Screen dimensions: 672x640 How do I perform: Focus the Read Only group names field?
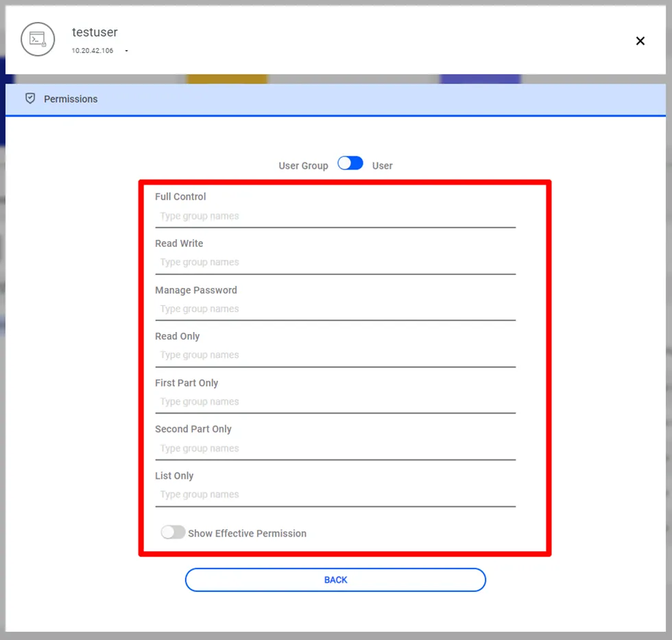[335, 355]
